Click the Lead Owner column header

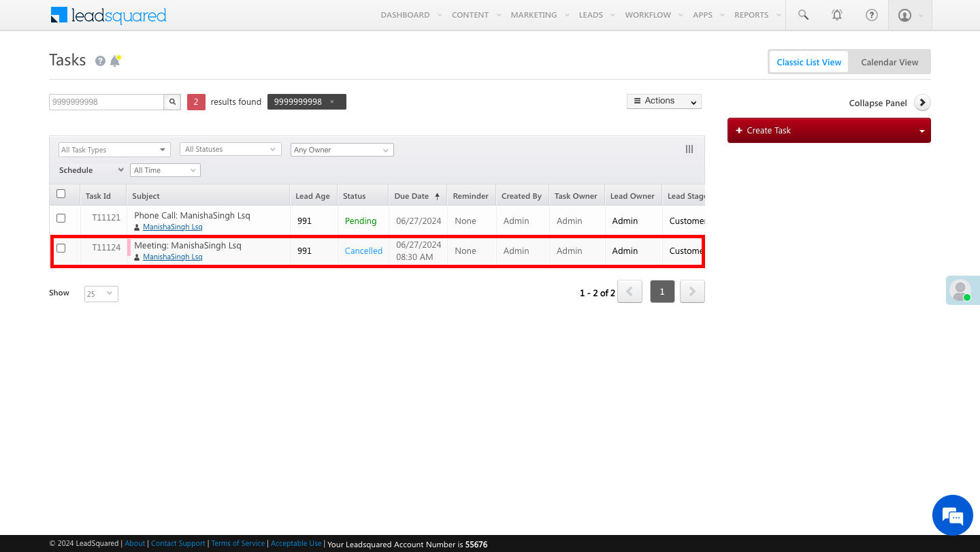632,196
